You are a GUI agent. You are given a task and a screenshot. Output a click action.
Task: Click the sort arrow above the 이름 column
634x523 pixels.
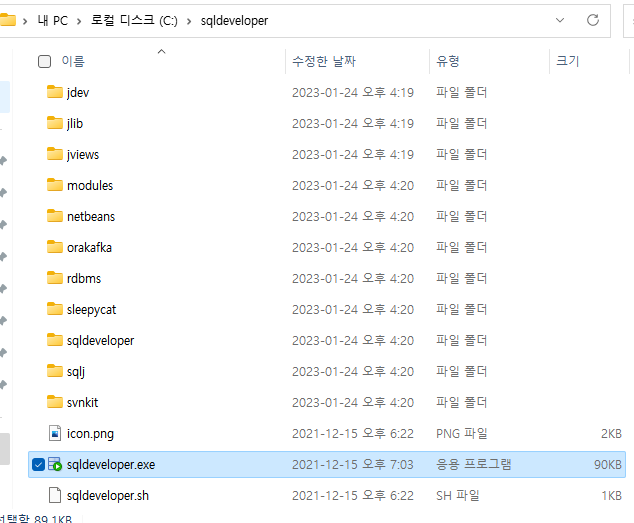point(161,51)
